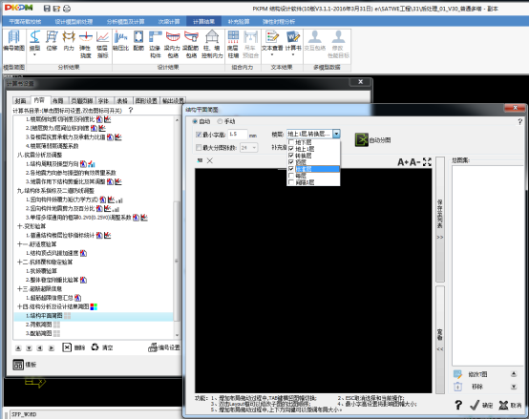Collapse the 楼层 floor combo box arrow
This screenshot has height=420, width=529.
tap(336, 134)
